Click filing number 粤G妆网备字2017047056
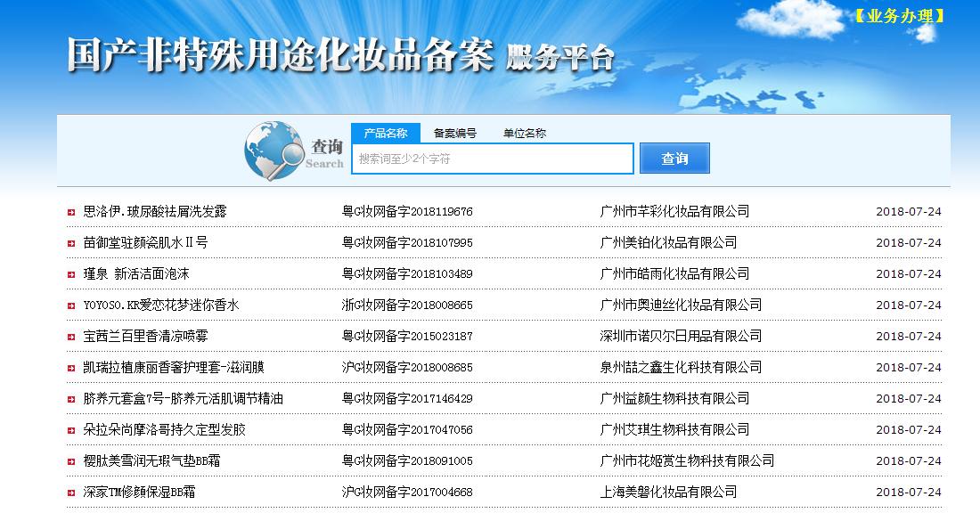This screenshot has width=980, height=513. point(407,429)
